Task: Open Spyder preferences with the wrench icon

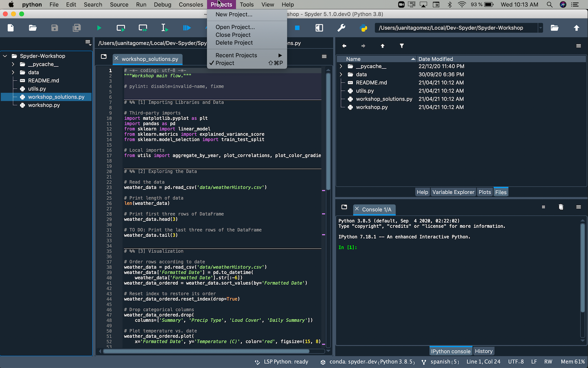Action: tap(341, 28)
